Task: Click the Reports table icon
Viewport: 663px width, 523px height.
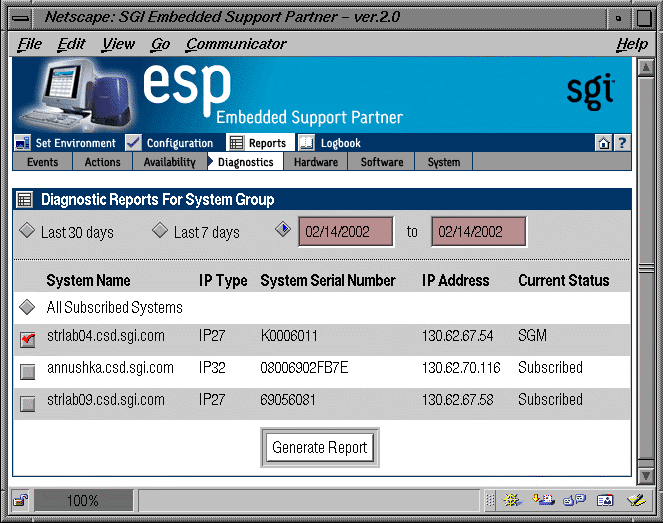Action: (x=236, y=143)
